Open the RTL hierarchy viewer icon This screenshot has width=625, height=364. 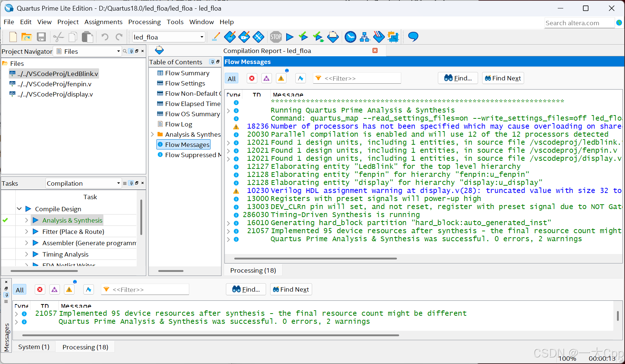(365, 37)
